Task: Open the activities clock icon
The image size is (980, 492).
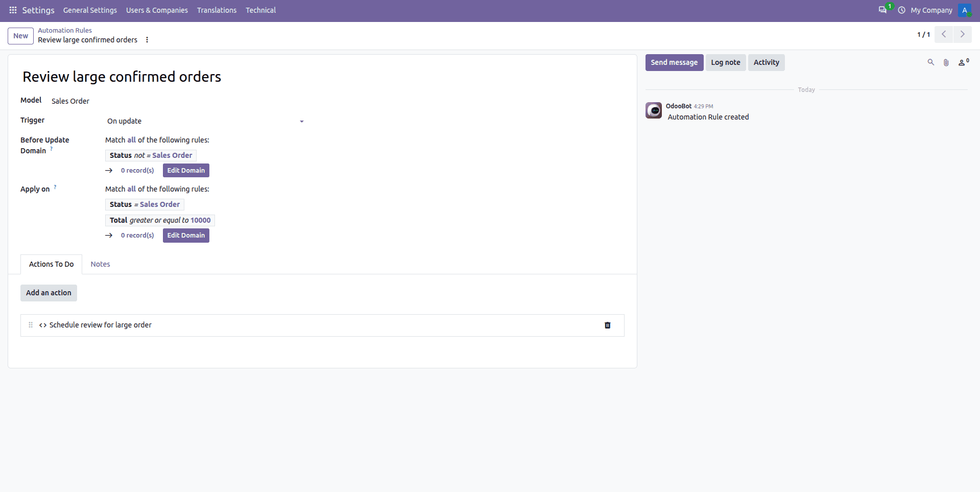Action: coord(901,10)
